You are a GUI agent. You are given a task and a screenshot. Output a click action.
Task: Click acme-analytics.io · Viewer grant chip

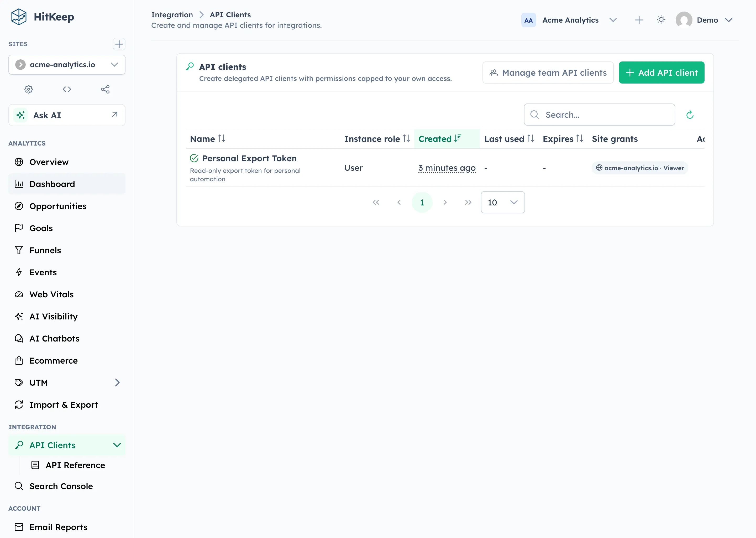pyautogui.click(x=639, y=168)
